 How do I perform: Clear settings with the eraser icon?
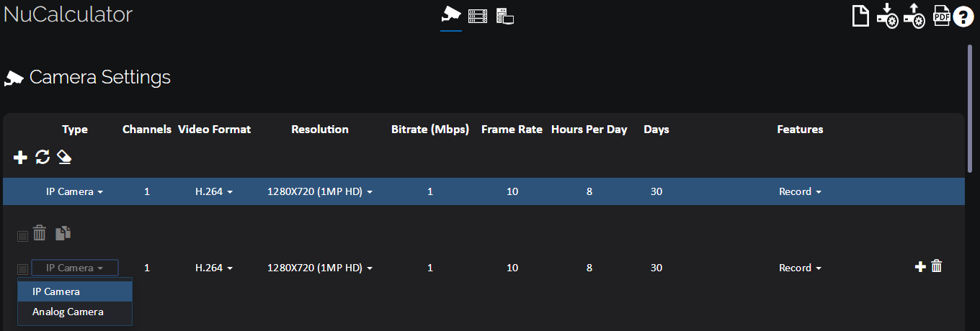[x=64, y=157]
